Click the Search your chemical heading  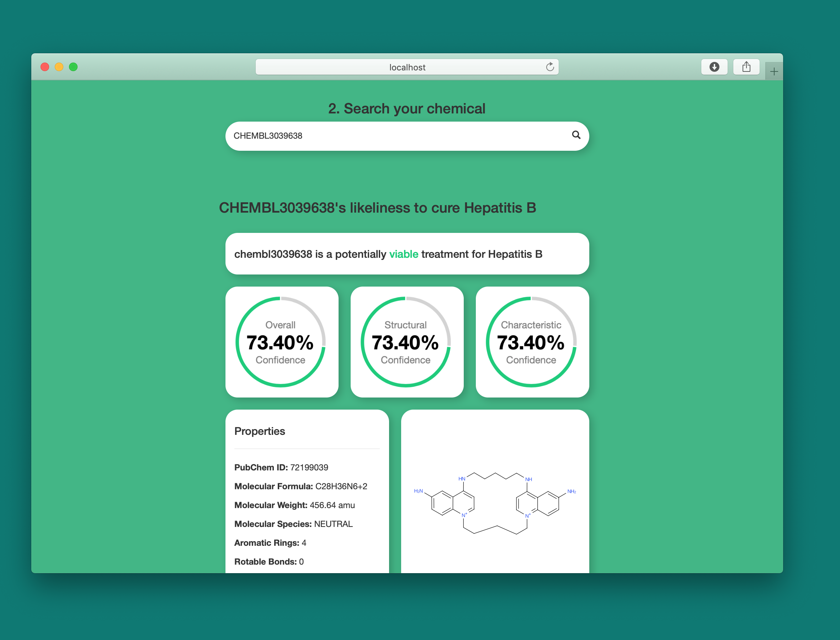pos(406,108)
